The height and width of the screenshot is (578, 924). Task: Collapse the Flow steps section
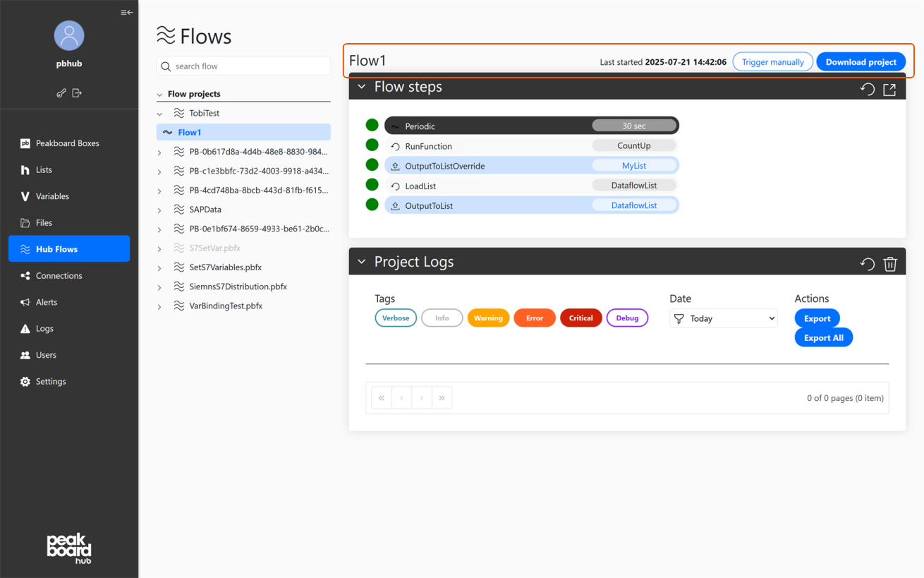coord(361,86)
